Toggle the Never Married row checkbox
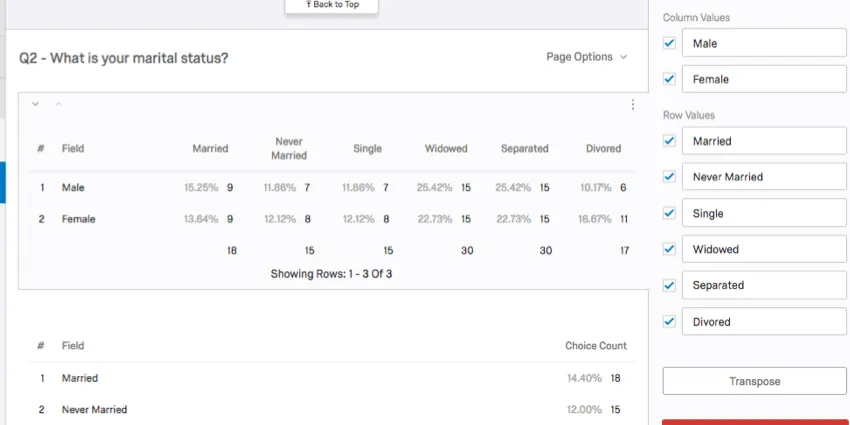Screen dimensions: 850x425 point(669,177)
